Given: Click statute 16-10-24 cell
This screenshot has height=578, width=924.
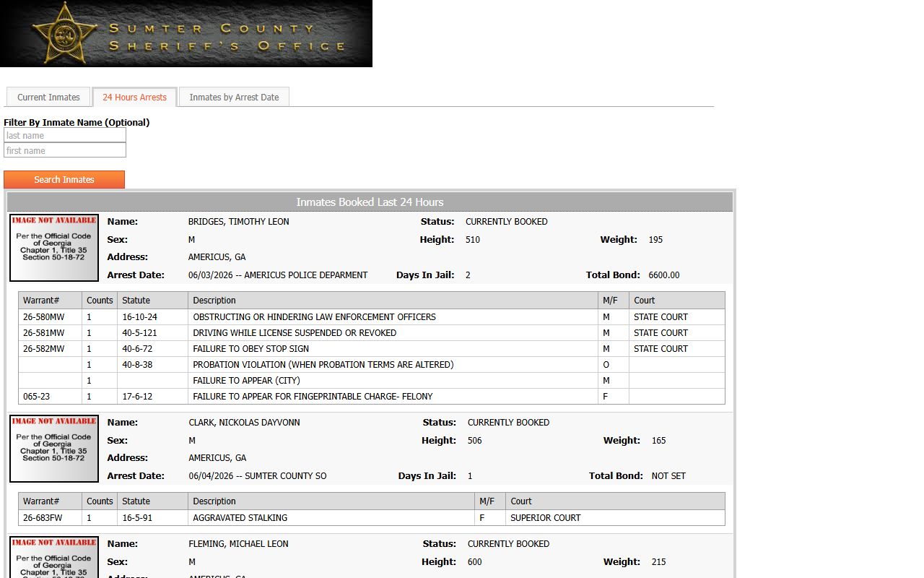Looking at the screenshot, I should click(152, 317).
